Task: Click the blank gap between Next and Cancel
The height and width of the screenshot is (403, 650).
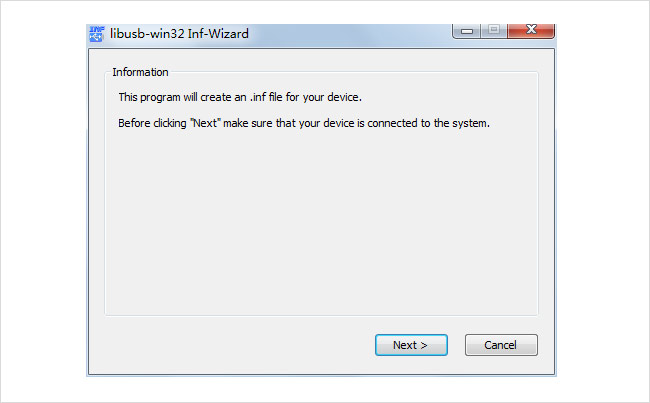Action: [x=456, y=345]
